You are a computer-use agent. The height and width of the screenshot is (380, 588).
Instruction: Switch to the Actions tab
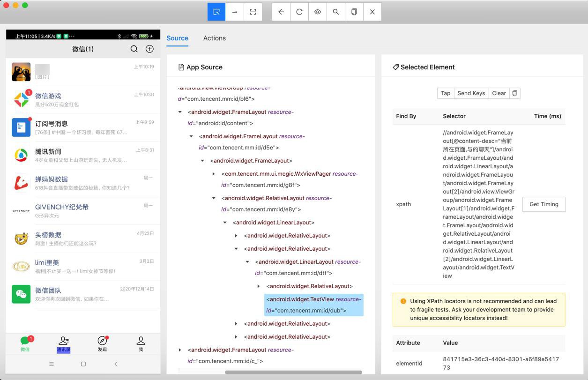[x=215, y=38]
